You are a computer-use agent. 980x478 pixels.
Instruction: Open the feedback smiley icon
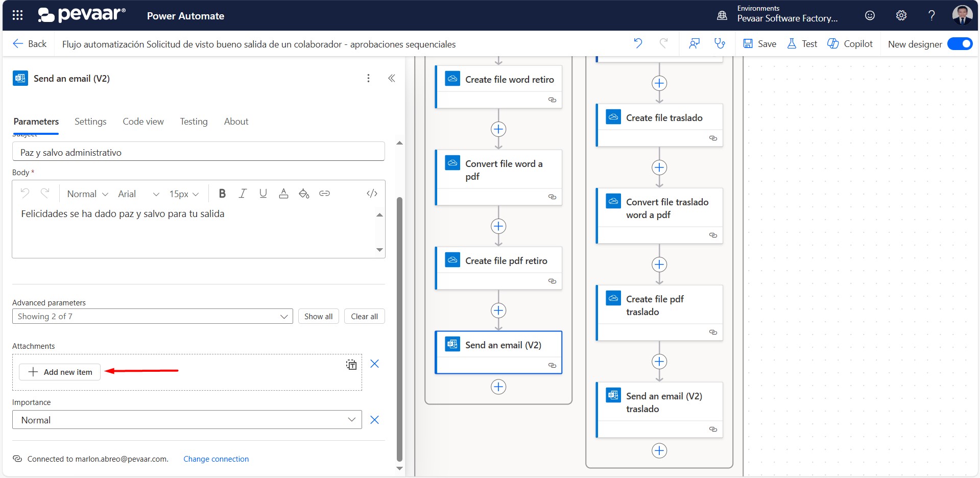pyautogui.click(x=870, y=15)
